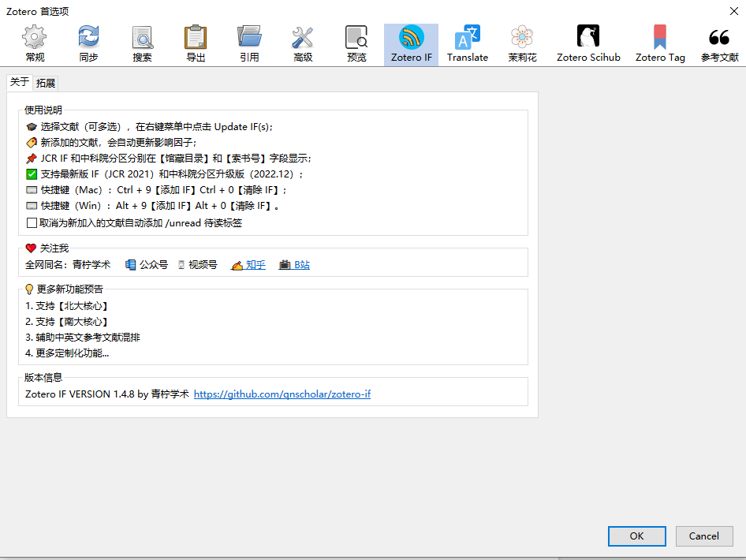This screenshot has height=560, width=746.
Task: Toggle the /unread 待读标签 checkbox
Action: click(x=32, y=222)
